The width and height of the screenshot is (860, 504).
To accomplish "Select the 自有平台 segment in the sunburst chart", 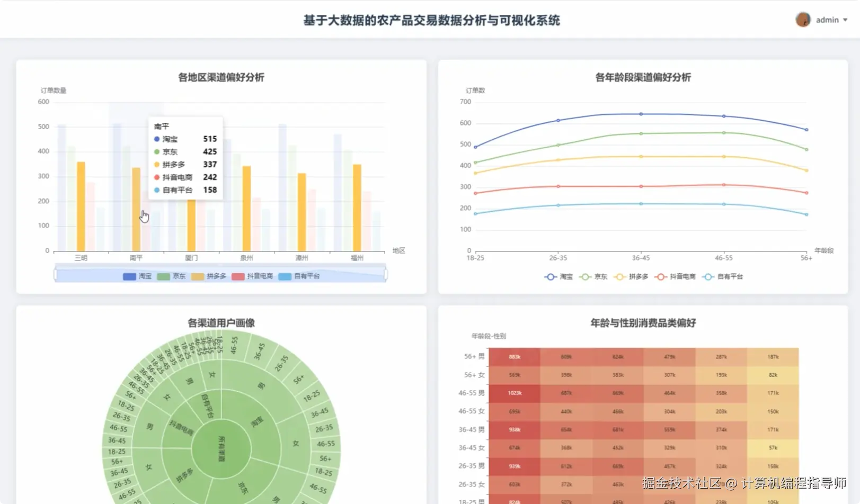I will click(208, 405).
